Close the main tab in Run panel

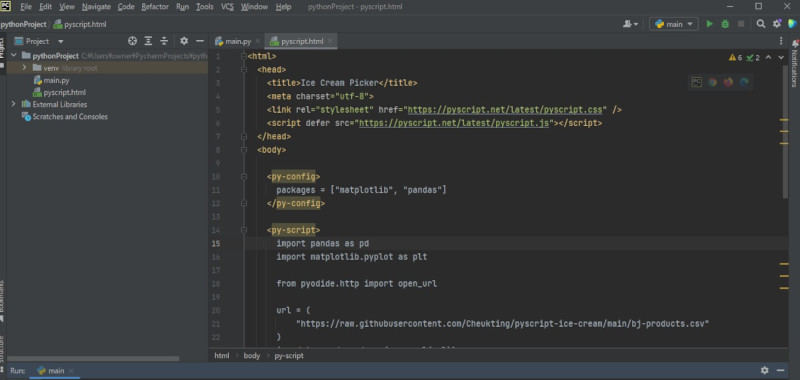[71, 371]
